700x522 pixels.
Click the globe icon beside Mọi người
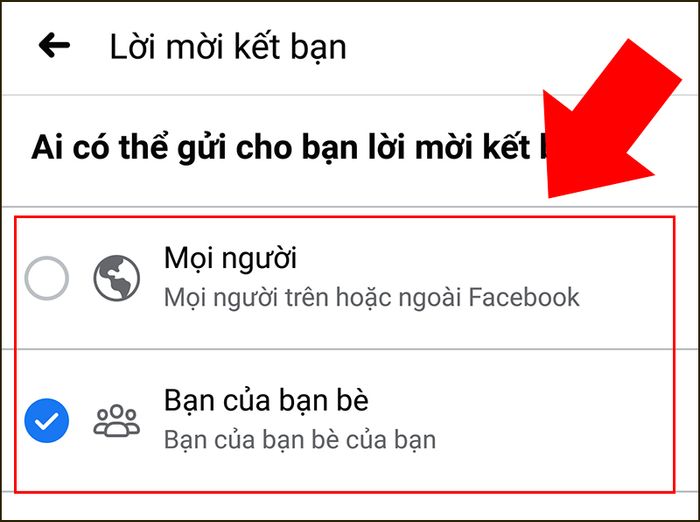click(x=117, y=278)
